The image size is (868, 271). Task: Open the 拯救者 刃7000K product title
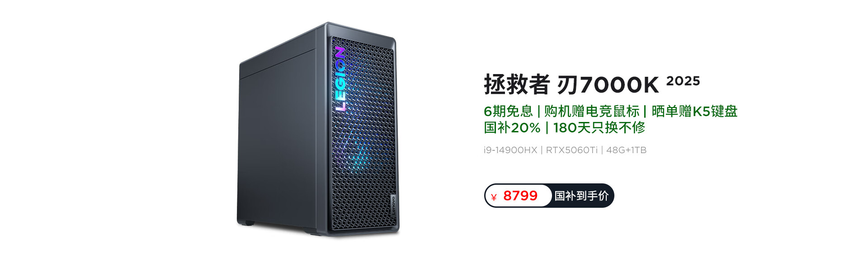[x=571, y=84]
